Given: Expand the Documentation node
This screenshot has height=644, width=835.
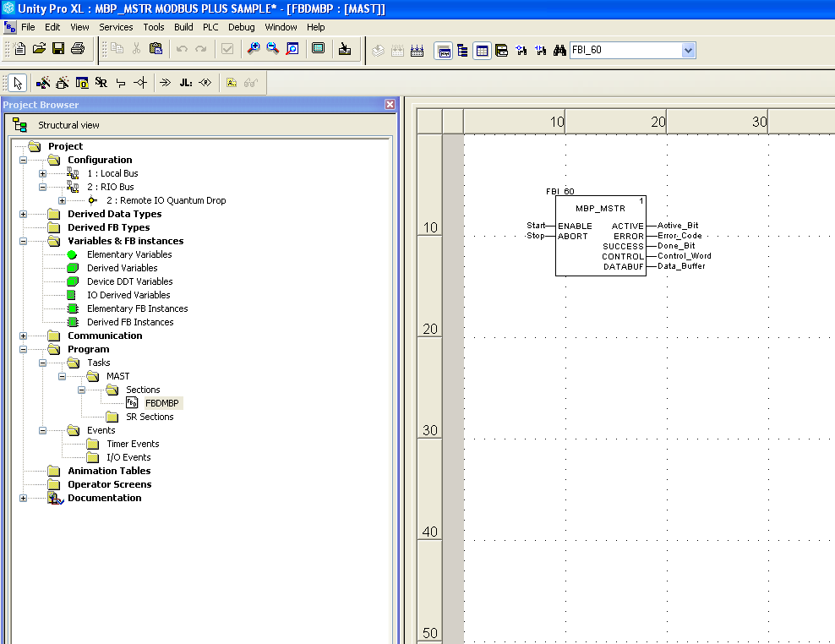Looking at the screenshot, I should point(23,498).
